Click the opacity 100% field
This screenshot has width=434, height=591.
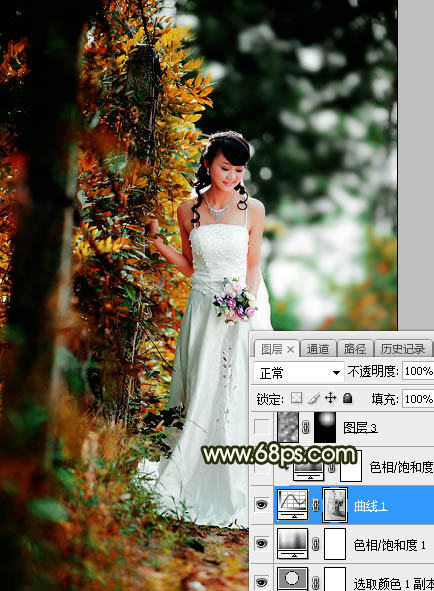tap(418, 371)
